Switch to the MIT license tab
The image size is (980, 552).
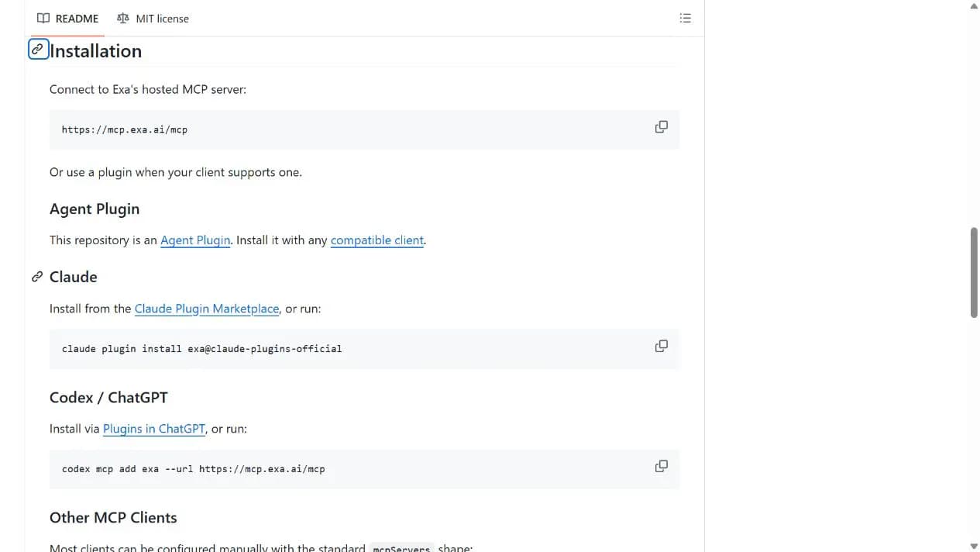click(153, 19)
